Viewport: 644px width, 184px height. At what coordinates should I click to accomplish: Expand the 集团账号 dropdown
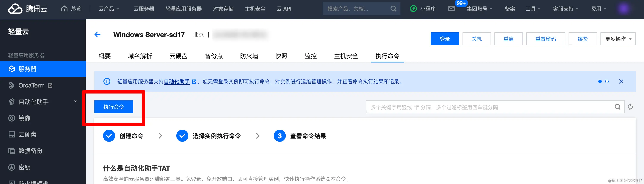[480, 9]
